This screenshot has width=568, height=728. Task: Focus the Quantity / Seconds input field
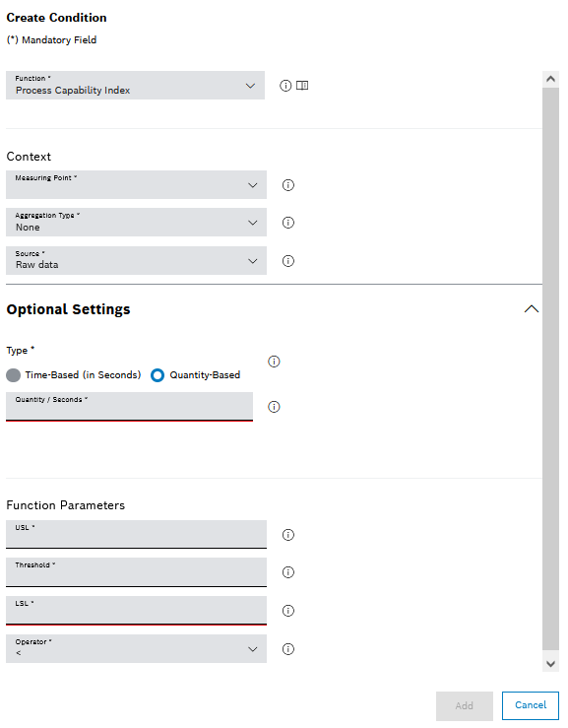coord(130,407)
